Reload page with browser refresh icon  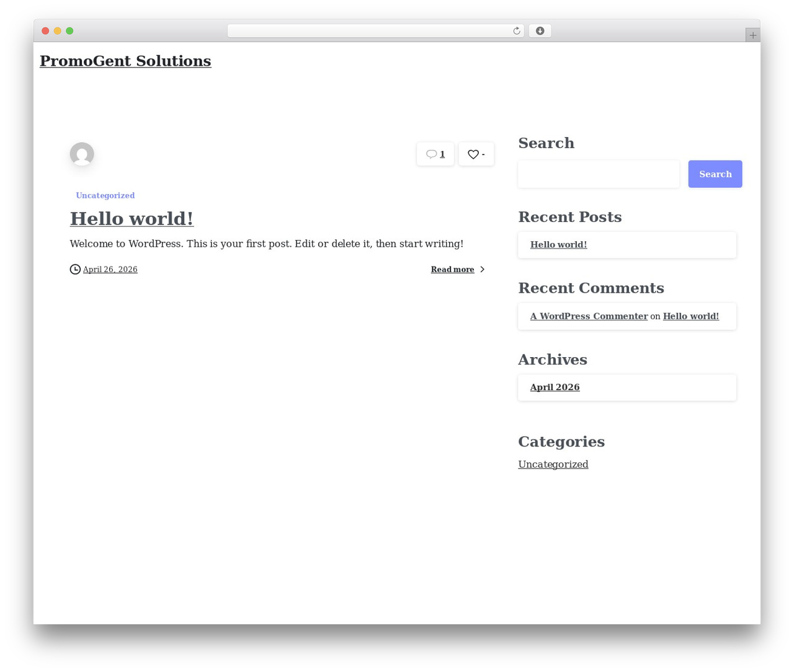click(x=516, y=31)
